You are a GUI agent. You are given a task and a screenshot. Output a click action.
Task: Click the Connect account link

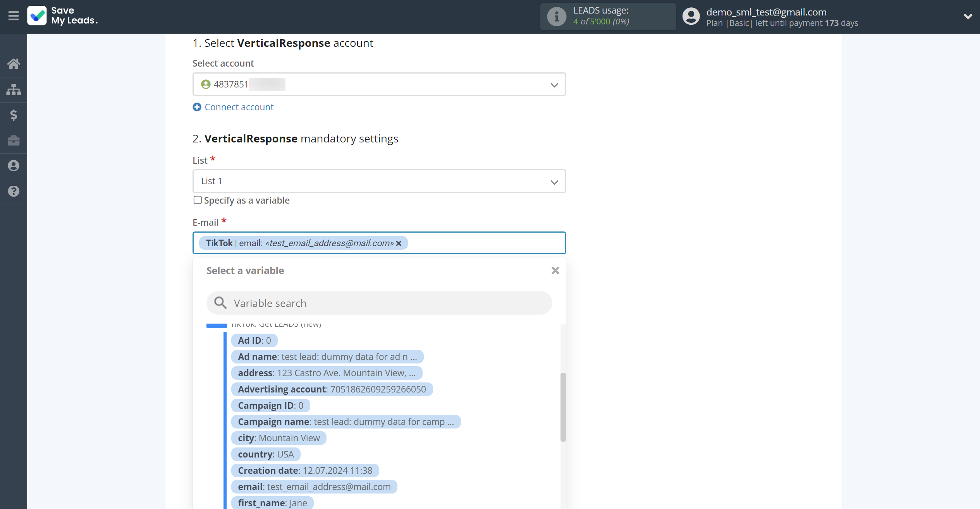239,107
